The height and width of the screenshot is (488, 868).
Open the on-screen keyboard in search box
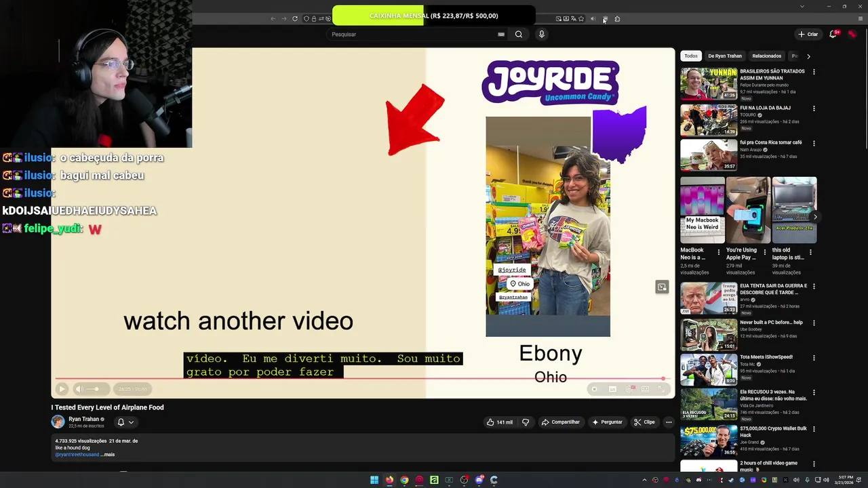click(x=501, y=34)
